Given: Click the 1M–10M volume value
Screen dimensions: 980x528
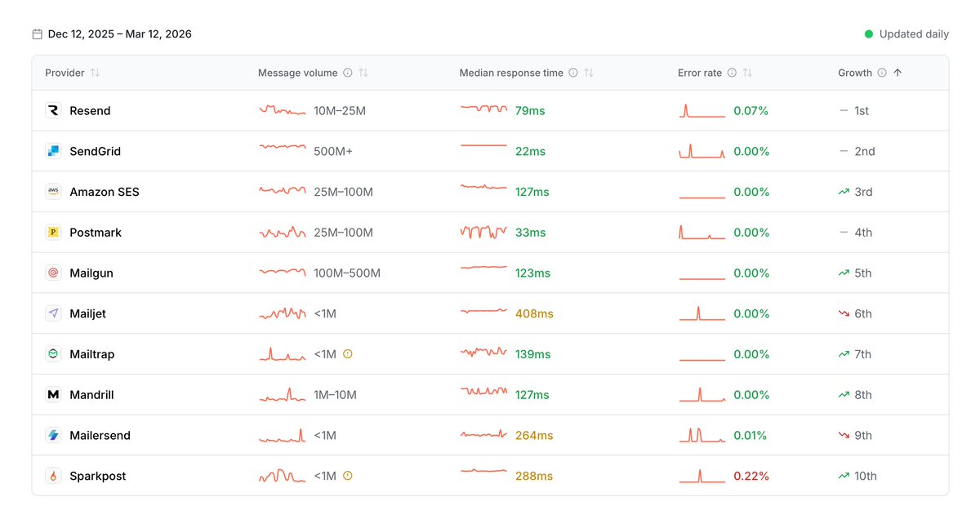Looking at the screenshot, I should click(x=336, y=395).
